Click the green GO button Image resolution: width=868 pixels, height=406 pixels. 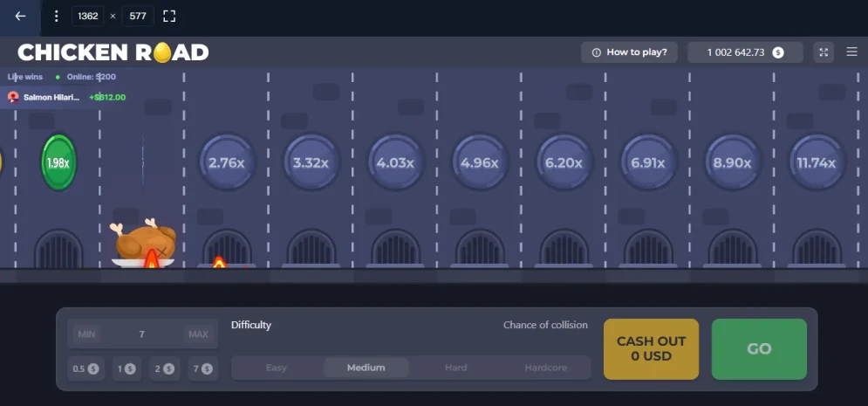[759, 349]
